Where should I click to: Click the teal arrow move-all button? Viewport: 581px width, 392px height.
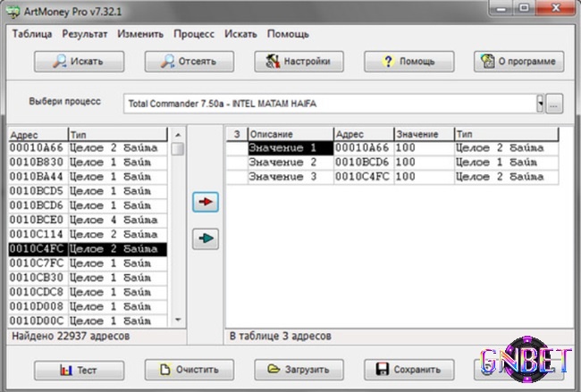(x=206, y=238)
